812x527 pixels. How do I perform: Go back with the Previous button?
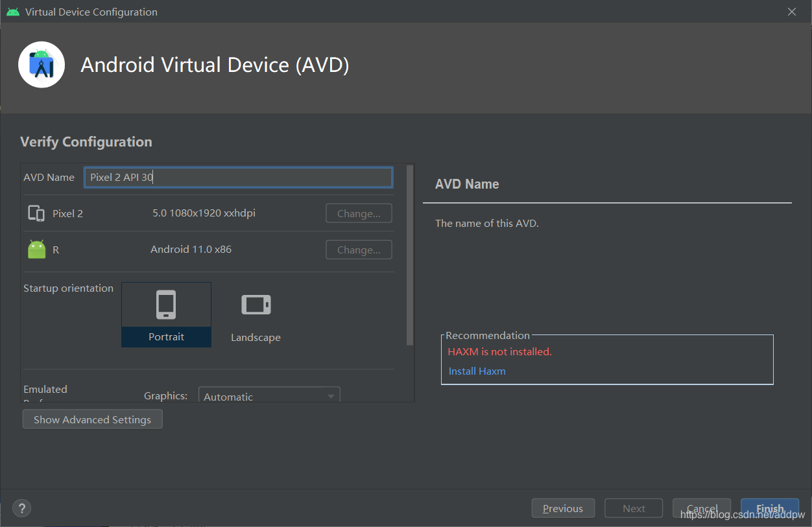tap(562, 508)
